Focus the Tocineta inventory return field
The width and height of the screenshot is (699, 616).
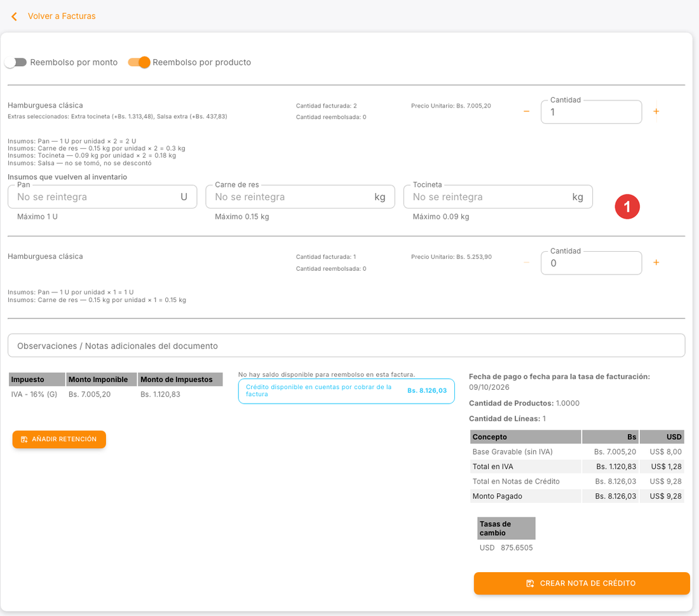pyautogui.click(x=498, y=196)
